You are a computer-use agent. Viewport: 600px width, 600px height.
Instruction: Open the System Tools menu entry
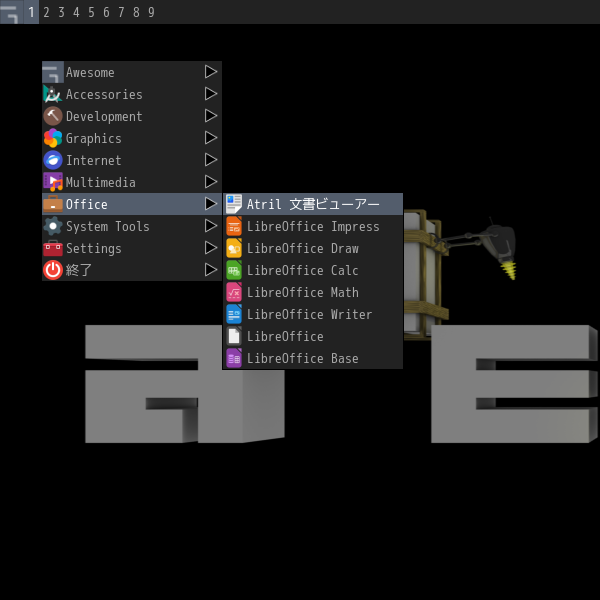point(132,226)
